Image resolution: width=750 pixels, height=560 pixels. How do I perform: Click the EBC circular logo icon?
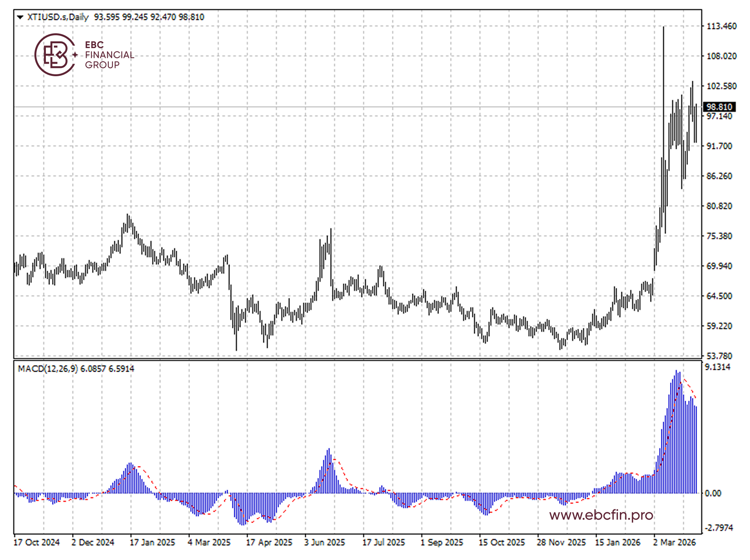click(55, 55)
